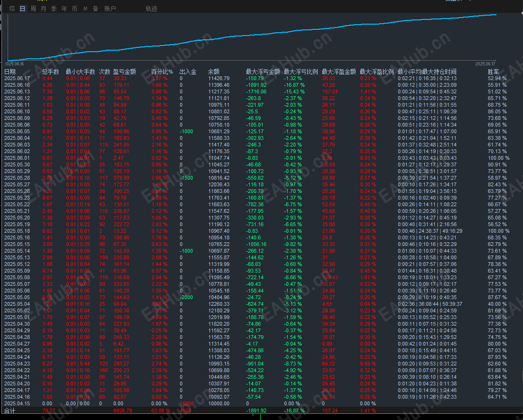Screen dimensions: 523x420
Task: Open the 周 weekly tab
Action: click(33, 9)
